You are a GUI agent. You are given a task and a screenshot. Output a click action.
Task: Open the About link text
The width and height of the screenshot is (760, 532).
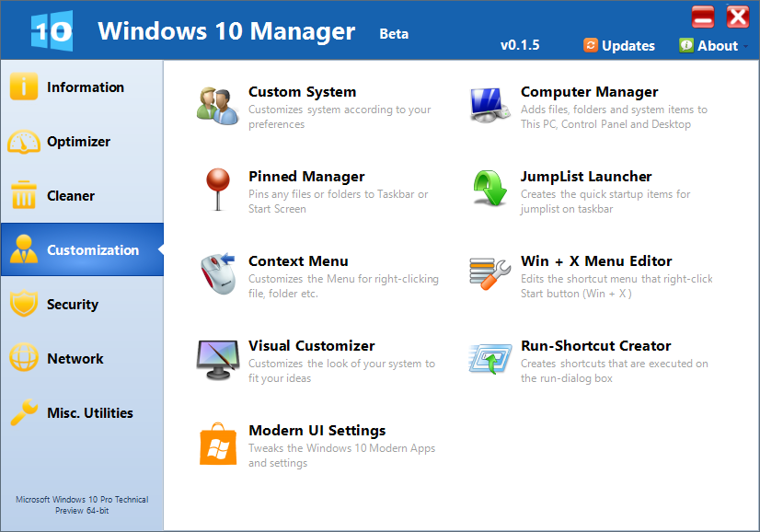(x=718, y=46)
